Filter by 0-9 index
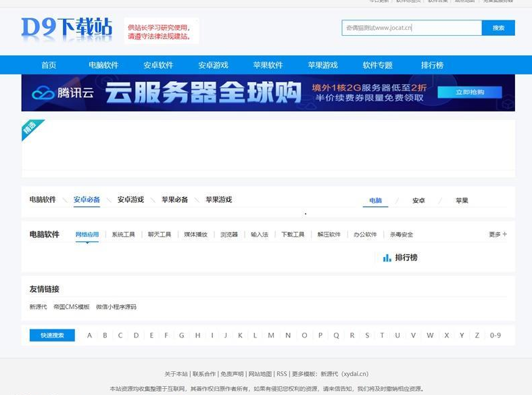This screenshot has height=395, width=532. (495, 335)
